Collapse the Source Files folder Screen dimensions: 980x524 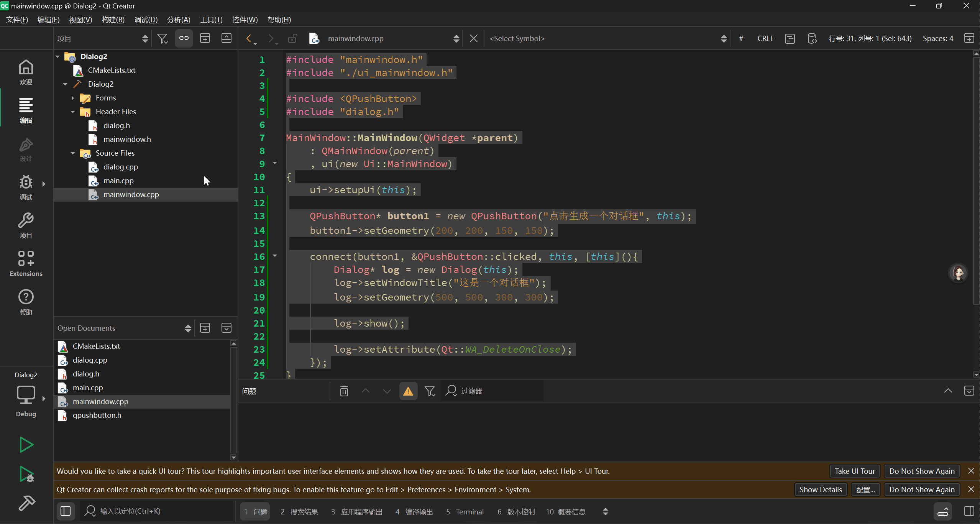[73, 153]
